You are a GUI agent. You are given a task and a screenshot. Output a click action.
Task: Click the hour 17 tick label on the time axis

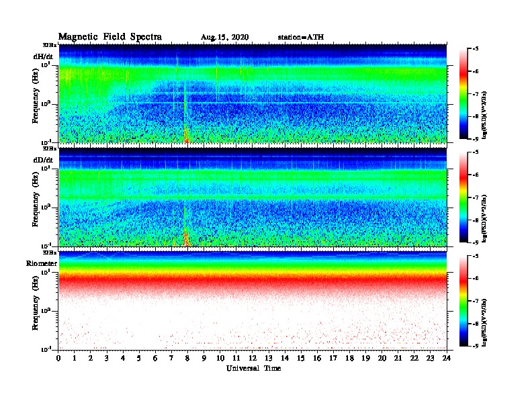click(x=334, y=358)
